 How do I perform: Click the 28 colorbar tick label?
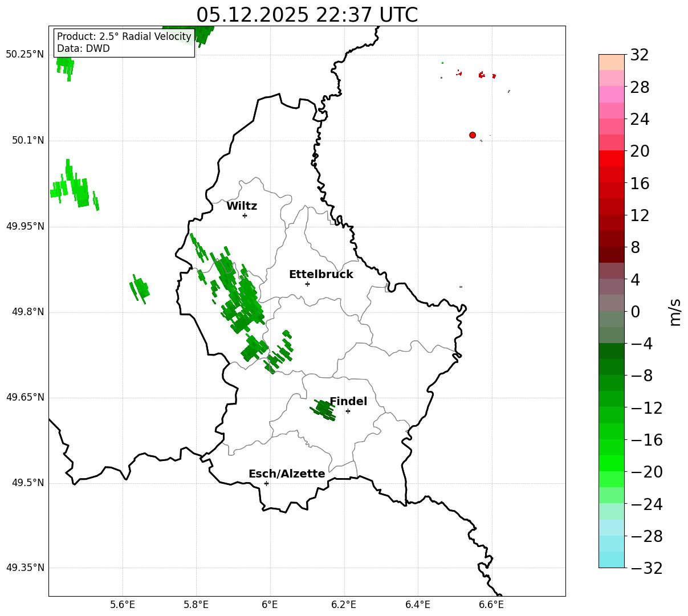(640, 88)
